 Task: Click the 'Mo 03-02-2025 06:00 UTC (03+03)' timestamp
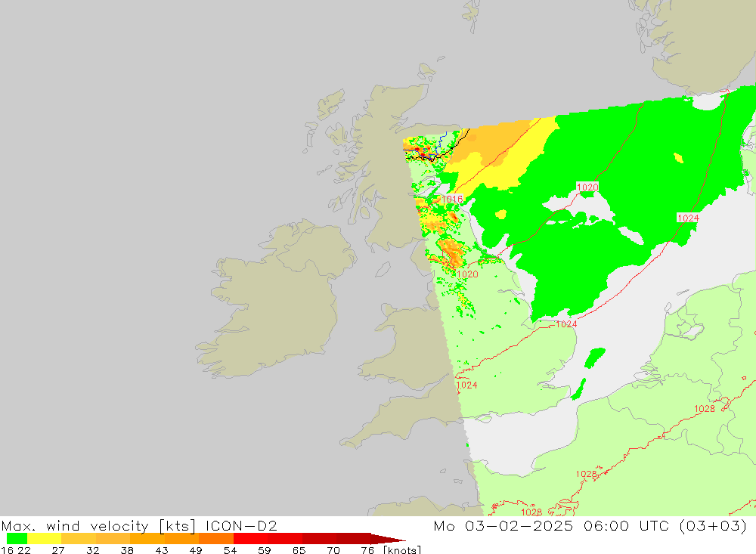(590, 525)
